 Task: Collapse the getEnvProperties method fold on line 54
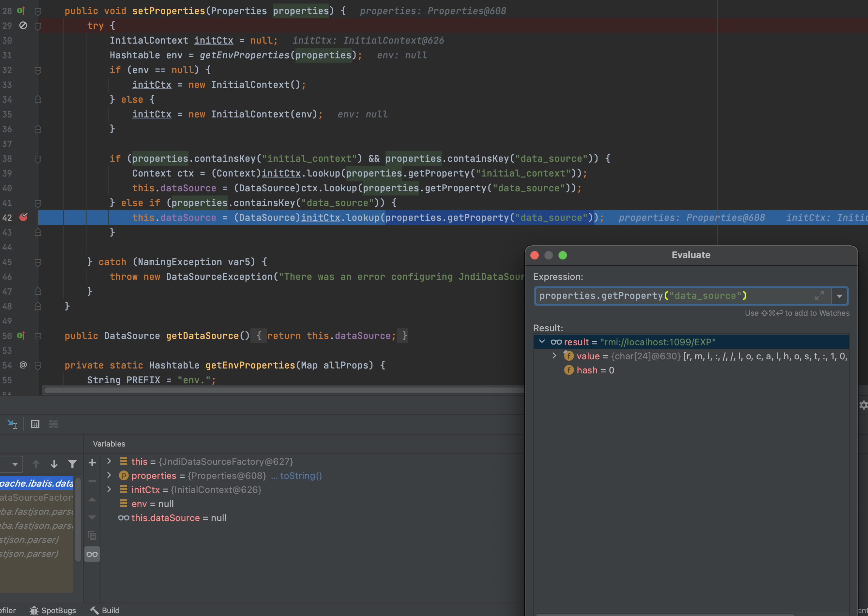[x=38, y=365]
